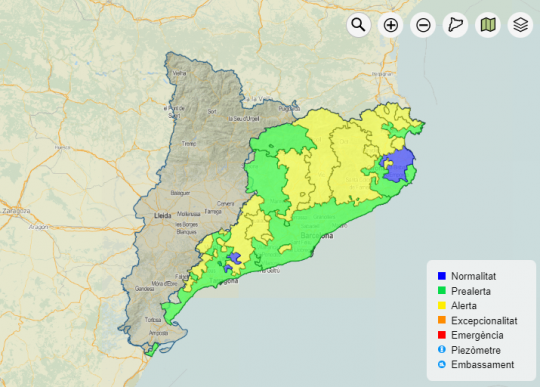Select the Barcelona label on the map
This screenshot has height=387, width=540.
tap(317, 236)
